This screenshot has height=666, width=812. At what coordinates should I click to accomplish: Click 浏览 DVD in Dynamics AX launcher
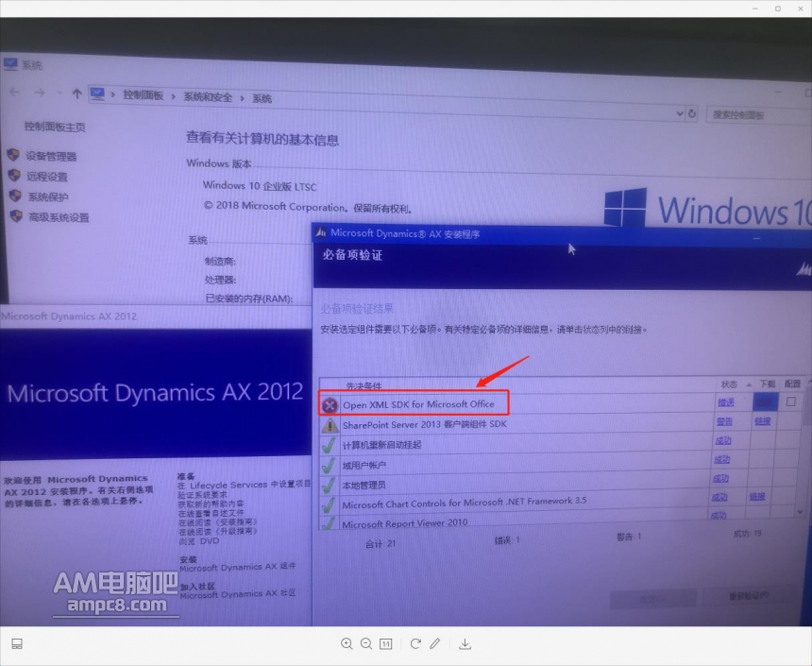pyautogui.click(x=199, y=540)
